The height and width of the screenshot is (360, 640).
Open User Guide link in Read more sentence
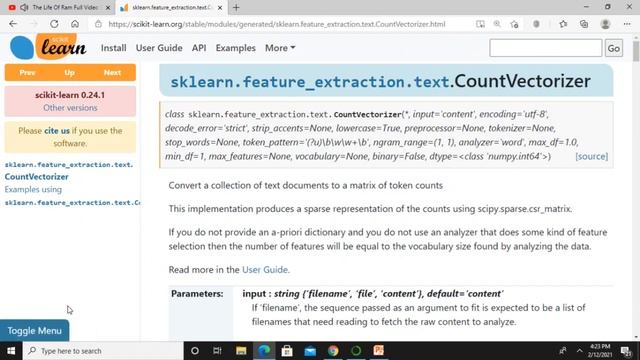[x=265, y=269]
